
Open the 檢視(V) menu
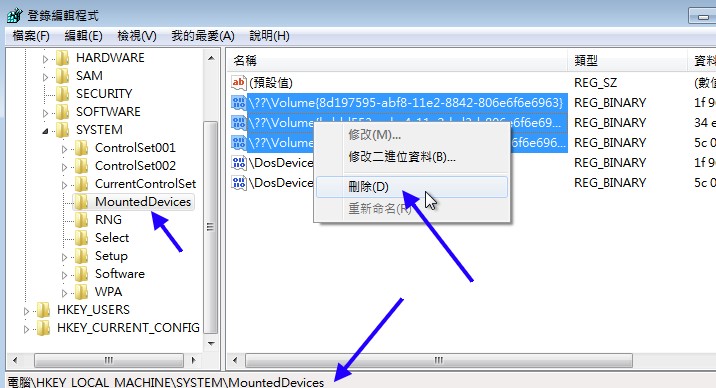(x=137, y=36)
